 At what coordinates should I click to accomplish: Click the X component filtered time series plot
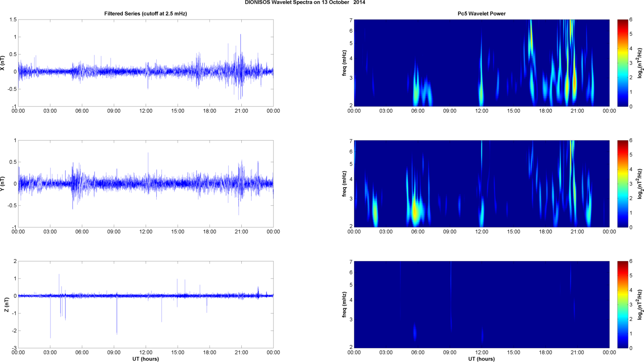click(x=146, y=63)
